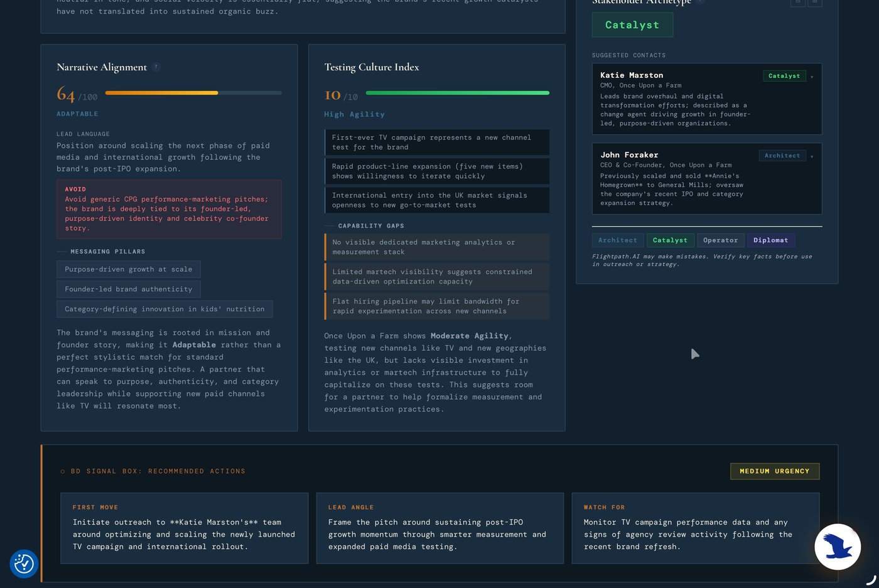Click the High Agility rating label

coord(354,115)
